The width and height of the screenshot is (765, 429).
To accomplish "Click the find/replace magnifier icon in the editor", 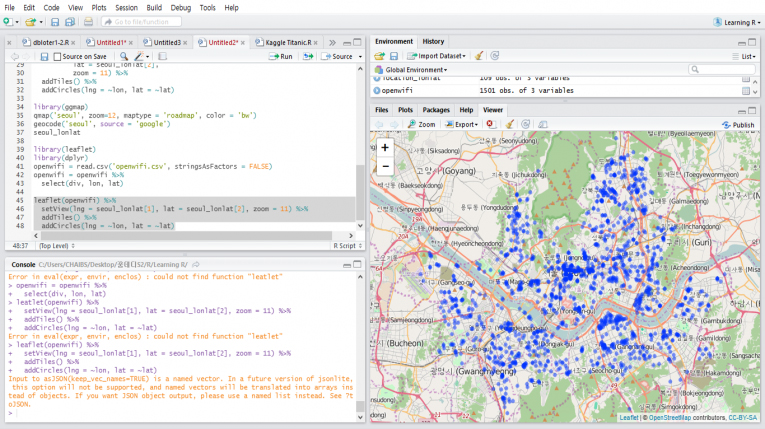I will 123,57.
